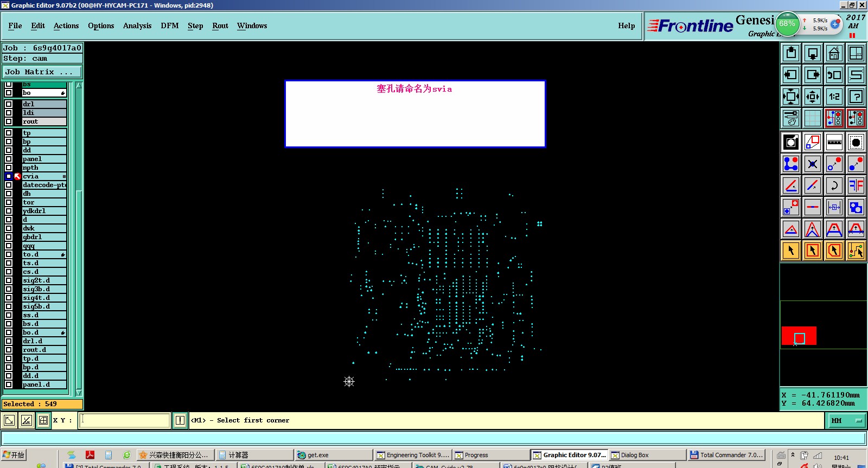The height and width of the screenshot is (468, 868).
Task: Open the DFM menu
Action: pos(170,25)
